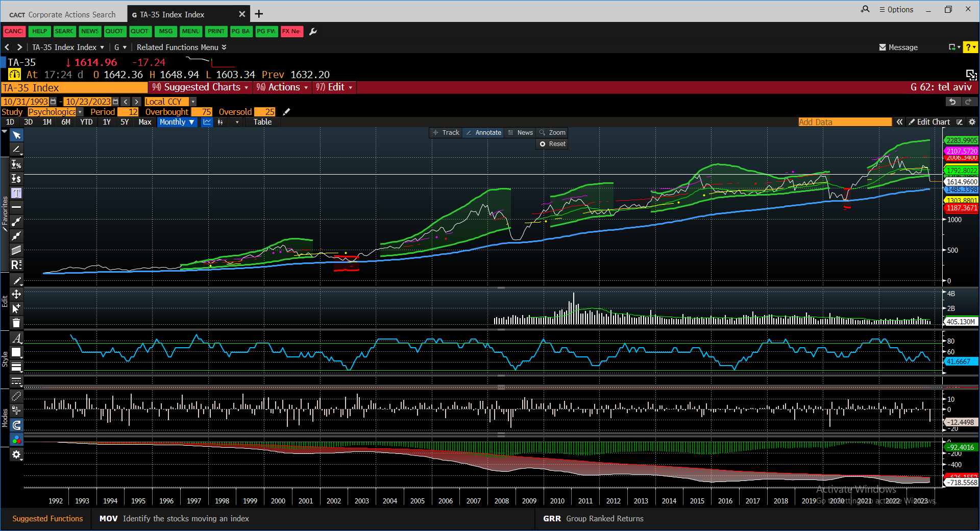The width and height of the screenshot is (980, 531).
Task: Toggle the magnet snap mode
Action: point(16,425)
